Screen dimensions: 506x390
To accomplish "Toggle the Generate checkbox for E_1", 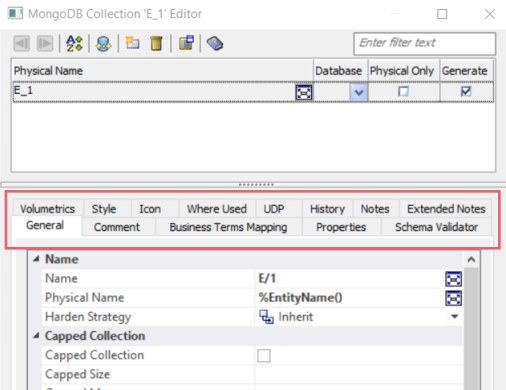I will [x=466, y=91].
